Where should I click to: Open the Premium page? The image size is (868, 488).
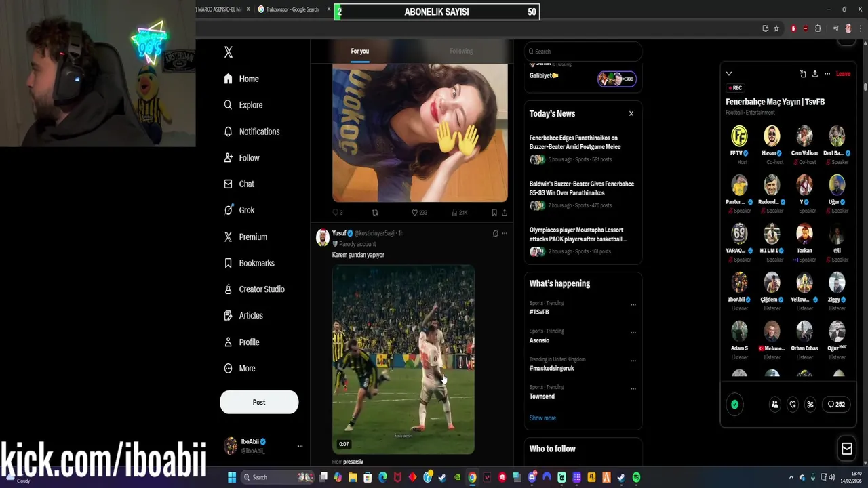245,237
